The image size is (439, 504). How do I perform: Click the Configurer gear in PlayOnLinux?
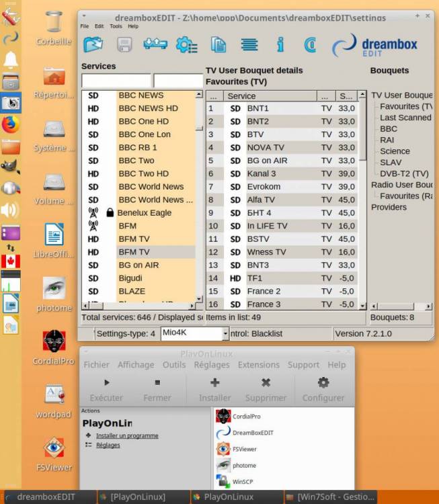323,382
